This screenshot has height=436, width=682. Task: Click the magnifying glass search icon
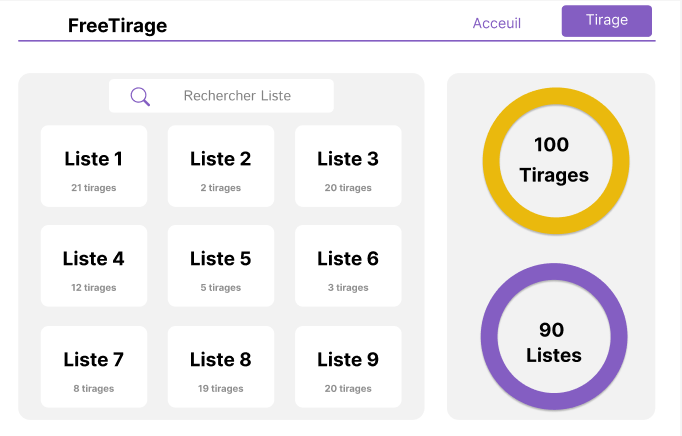[140, 97]
